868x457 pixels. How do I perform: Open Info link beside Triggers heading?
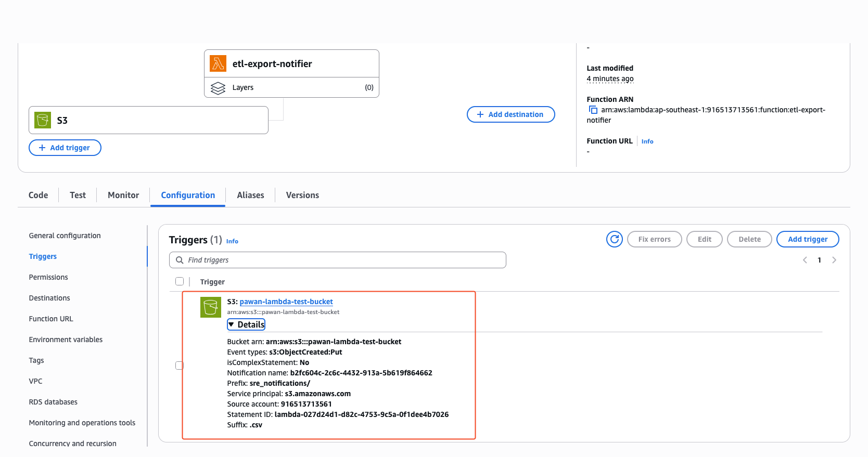pos(232,241)
